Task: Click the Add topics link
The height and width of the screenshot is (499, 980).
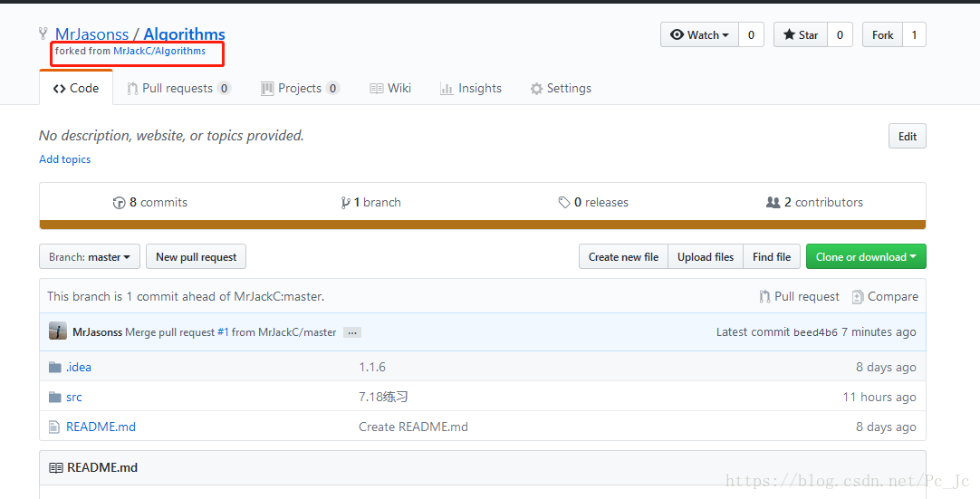Action: pos(65,159)
